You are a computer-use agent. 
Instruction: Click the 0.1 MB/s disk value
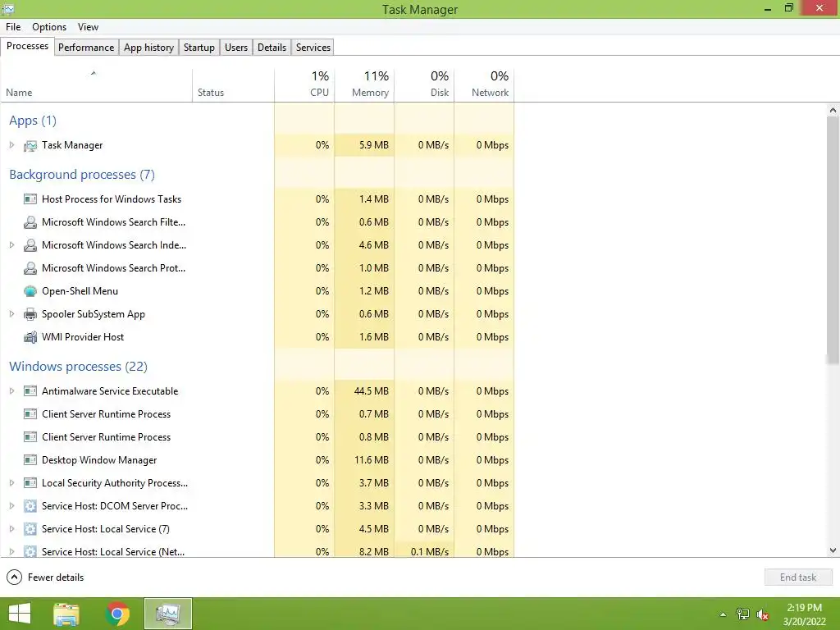[x=430, y=551]
